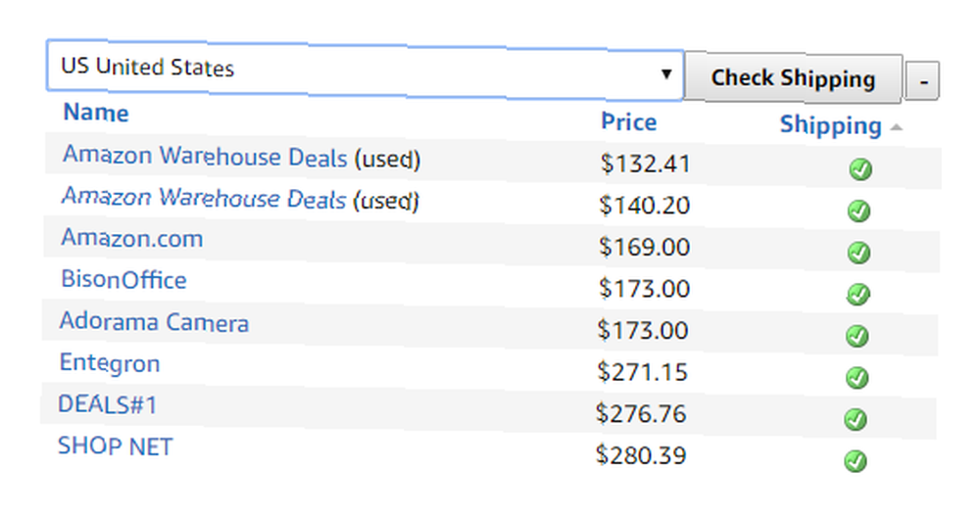This screenshot has height=516, width=980.
Task: Open the BisonOffice seller link
Action: point(123,279)
